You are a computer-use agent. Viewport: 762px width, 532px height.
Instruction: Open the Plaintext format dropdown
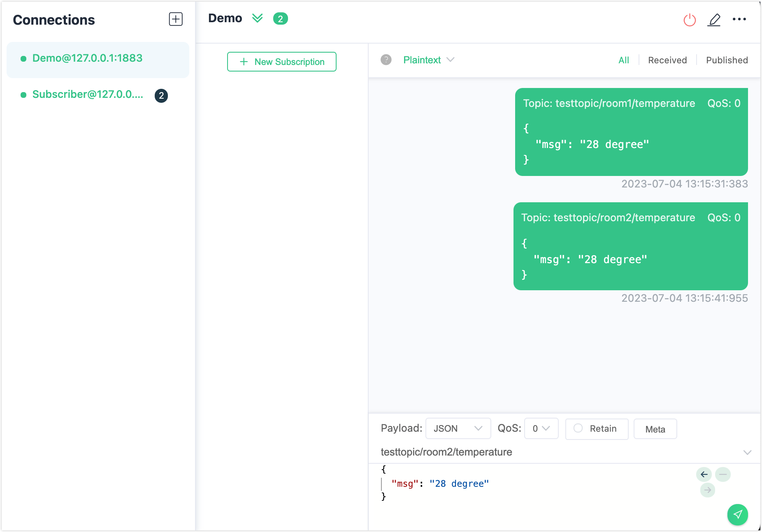(428, 60)
